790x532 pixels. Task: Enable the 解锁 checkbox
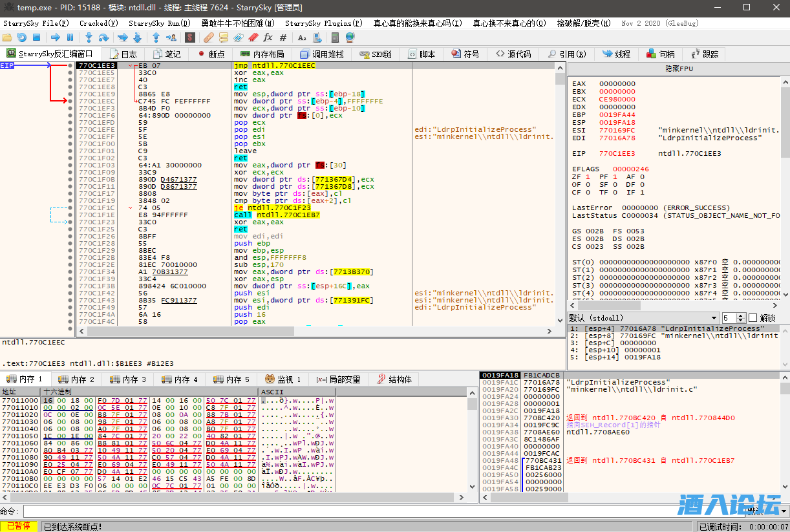point(753,318)
